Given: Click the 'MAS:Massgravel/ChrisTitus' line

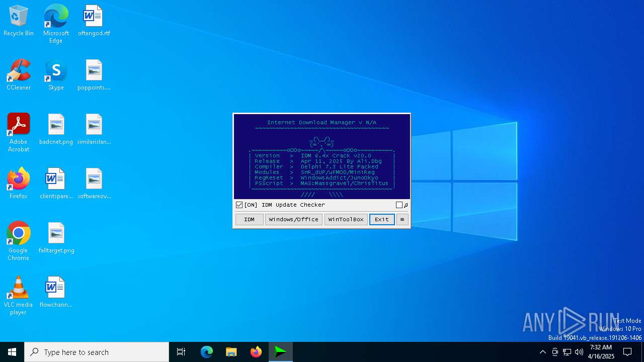Looking at the screenshot, I should 345,184.
